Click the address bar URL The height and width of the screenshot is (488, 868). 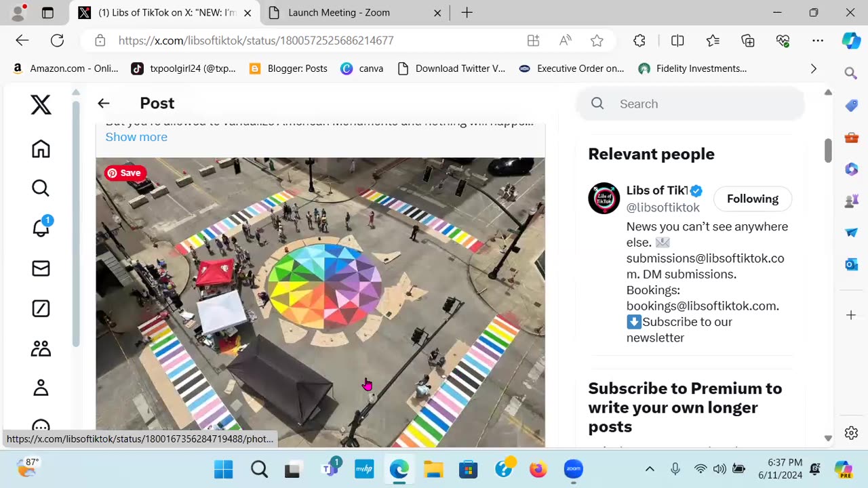pos(256,41)
